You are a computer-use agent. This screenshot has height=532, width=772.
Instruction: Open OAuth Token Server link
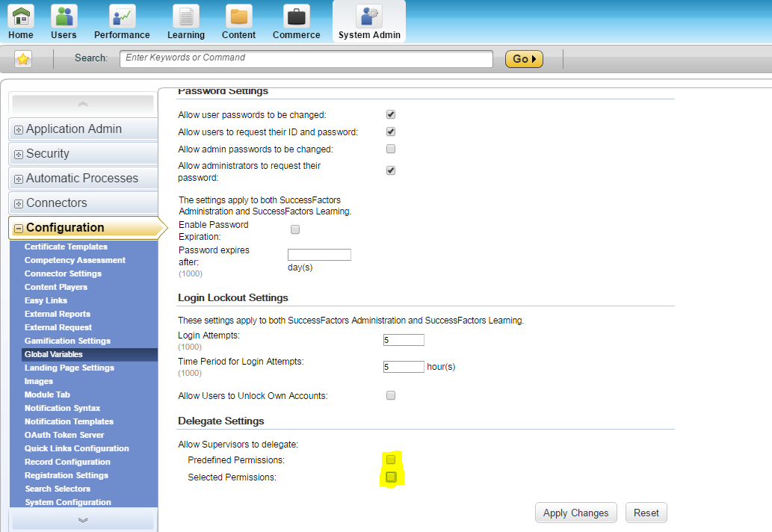(64, 435)
